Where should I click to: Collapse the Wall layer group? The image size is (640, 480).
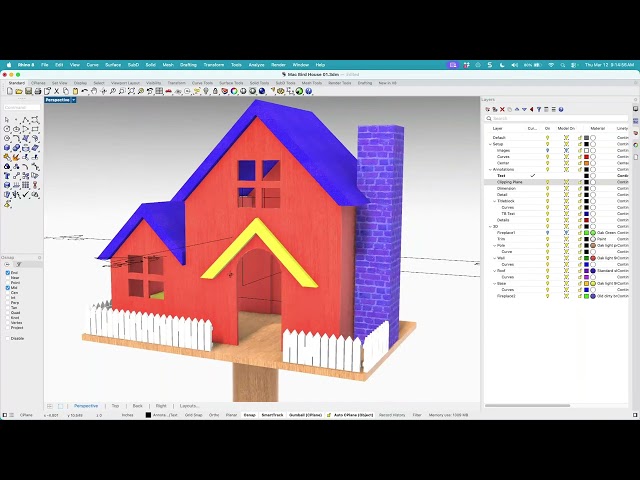point(495,258)
